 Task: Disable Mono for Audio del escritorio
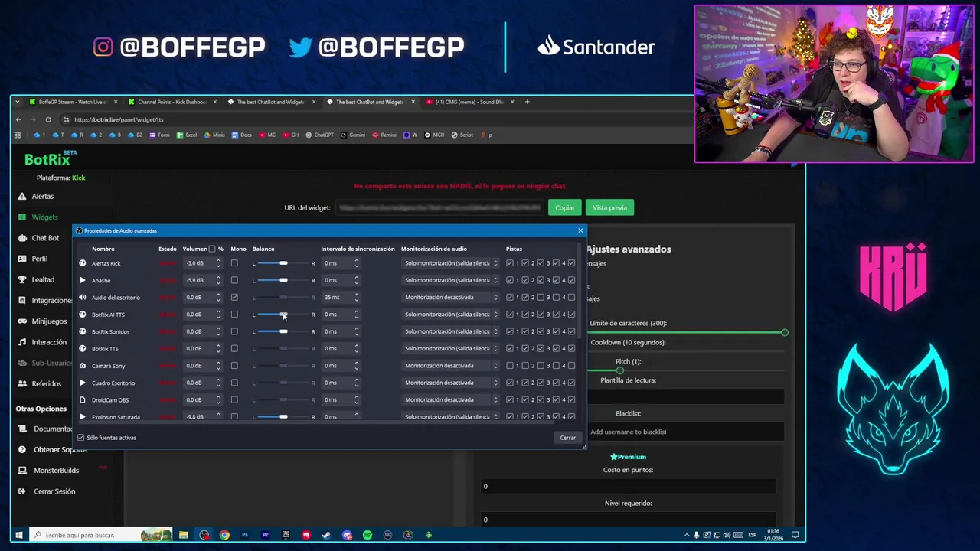click(x=234, y=297)
